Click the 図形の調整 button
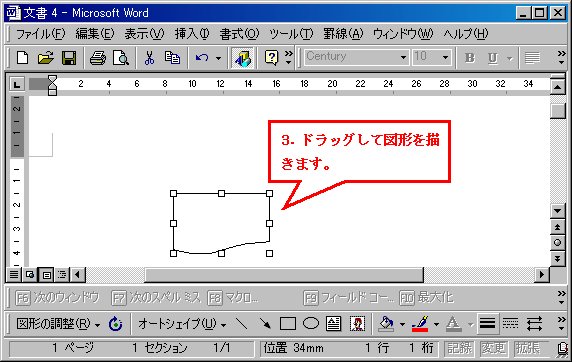The image size is (572, 362). [x=58, y=324]
